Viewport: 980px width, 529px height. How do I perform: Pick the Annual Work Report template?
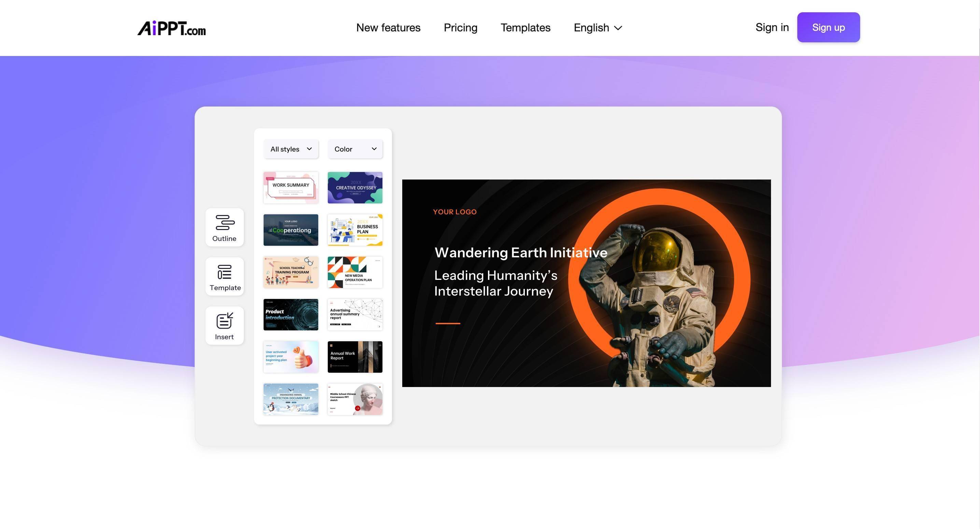point(355,357)
